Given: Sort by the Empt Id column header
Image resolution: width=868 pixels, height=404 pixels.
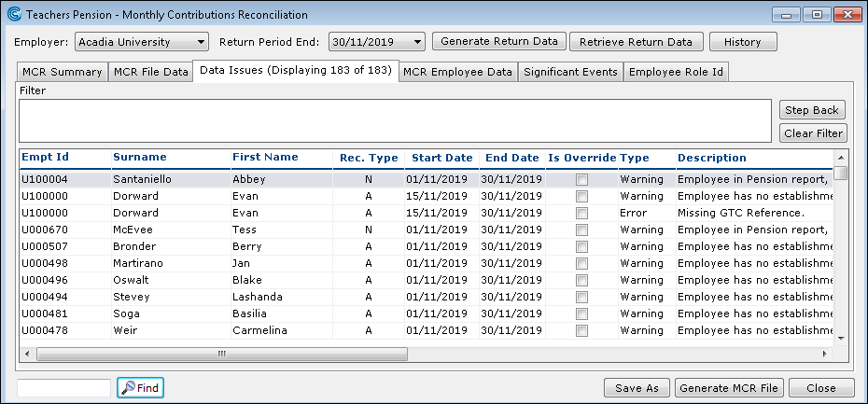Looking at the screenshot, I should 65,158.
